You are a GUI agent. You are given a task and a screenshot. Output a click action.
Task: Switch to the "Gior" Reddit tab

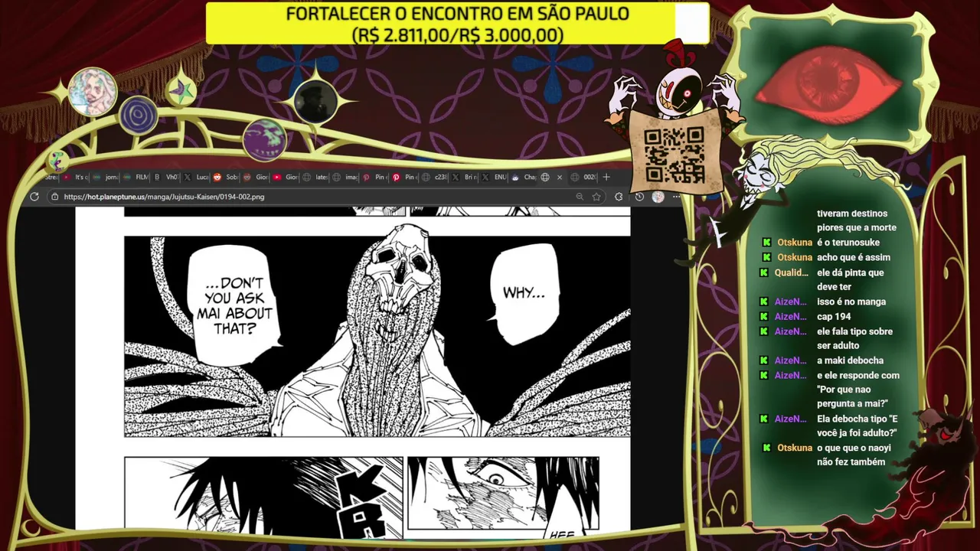[x=256, y=177]
